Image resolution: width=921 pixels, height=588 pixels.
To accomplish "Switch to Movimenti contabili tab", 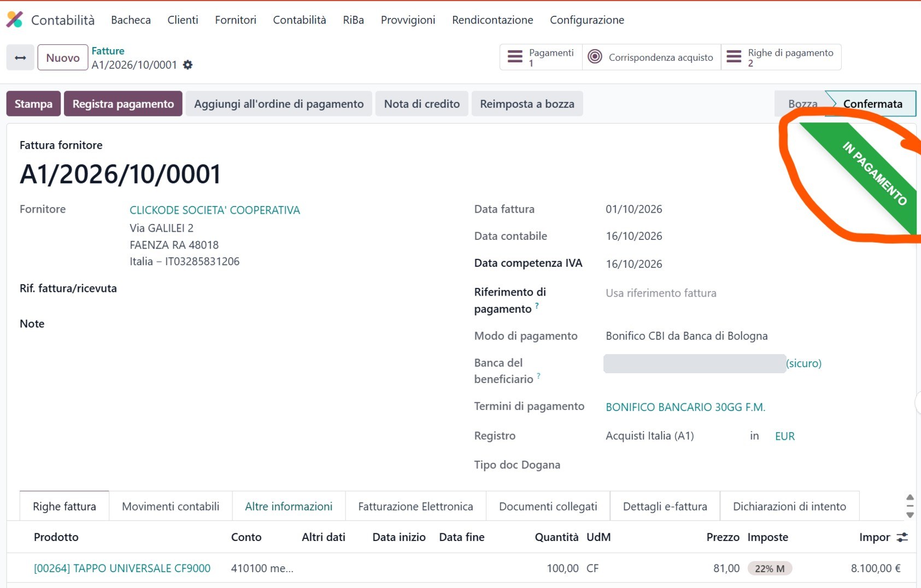I will click(171, 506).
